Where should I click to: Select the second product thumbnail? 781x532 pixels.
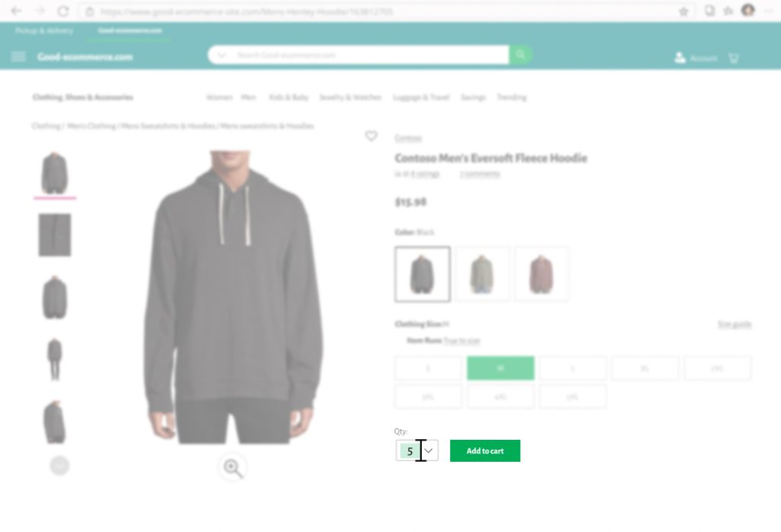click(x=55, y=235)
